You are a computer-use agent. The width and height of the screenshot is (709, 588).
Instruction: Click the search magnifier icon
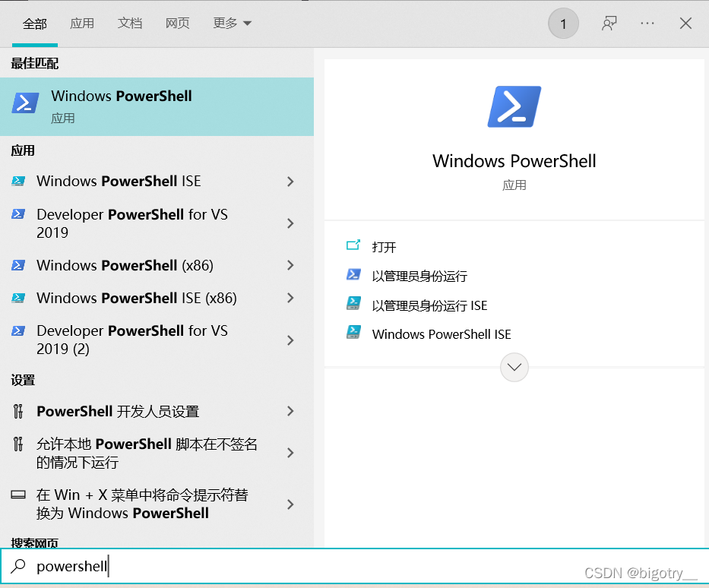[x=18, y=566]
